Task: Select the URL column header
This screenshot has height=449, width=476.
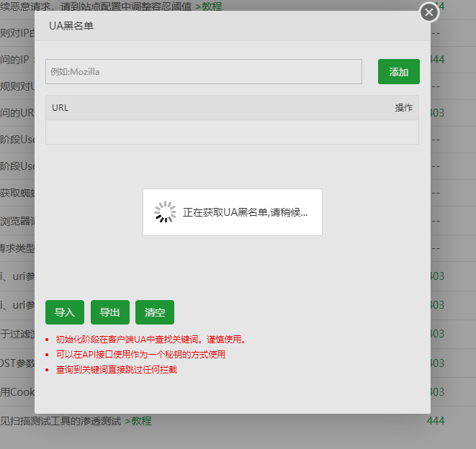Action: tap(60, 108)
